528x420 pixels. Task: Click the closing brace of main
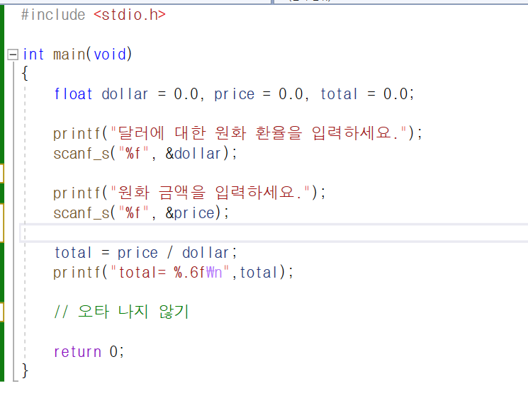(x=25, y=371)
